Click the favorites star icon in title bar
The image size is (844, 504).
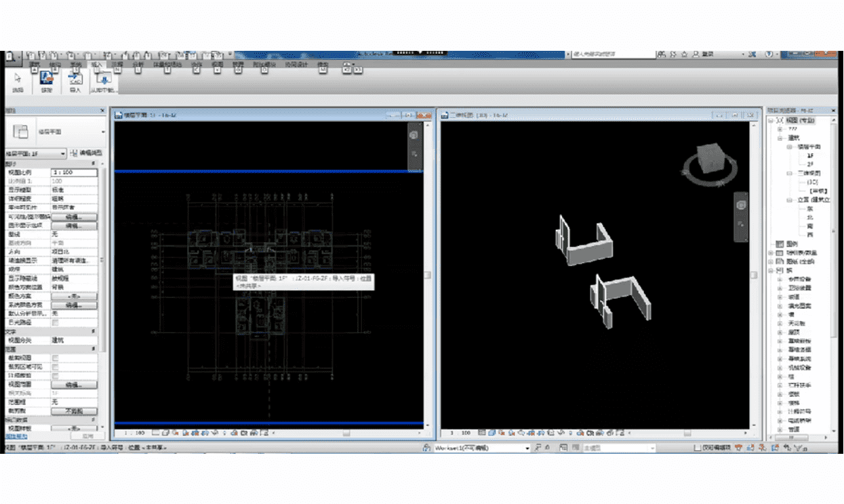(685, 54)
